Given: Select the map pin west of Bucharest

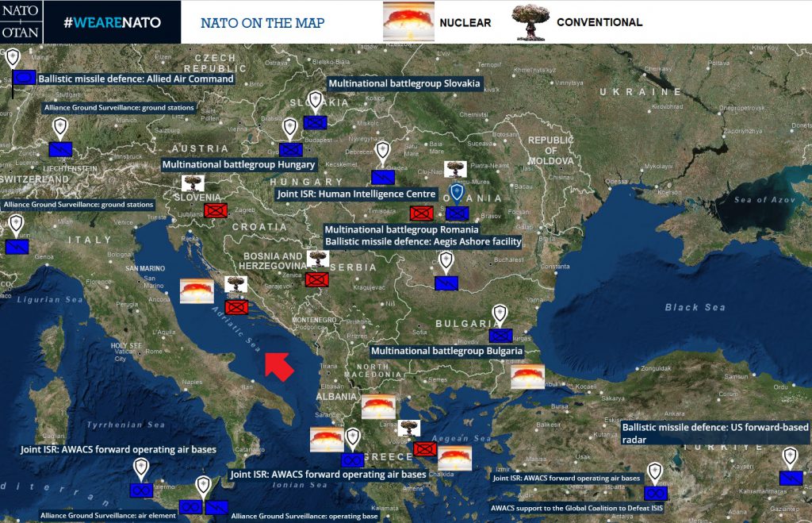Looking at the screenshot, I should point(446,262).
